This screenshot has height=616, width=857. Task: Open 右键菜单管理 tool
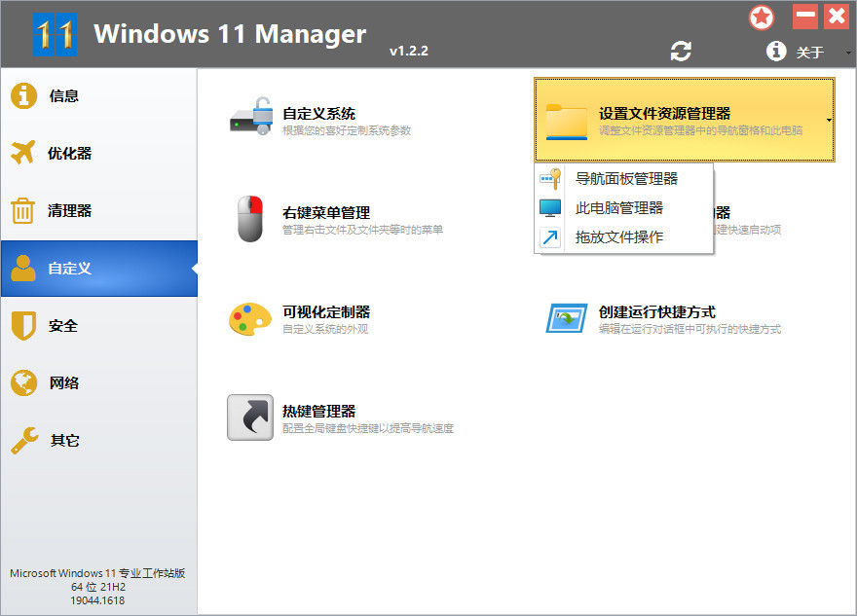pyautogui.click(x=326, y=213)
